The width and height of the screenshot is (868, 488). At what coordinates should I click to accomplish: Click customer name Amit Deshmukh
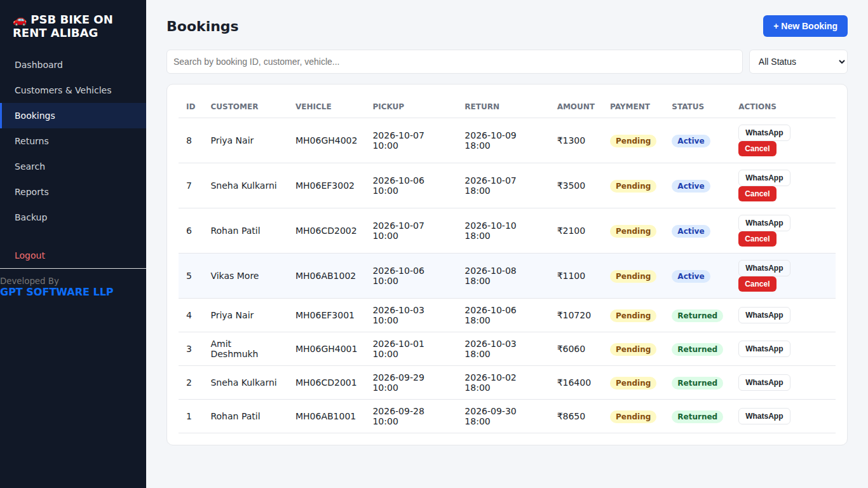coord(234,349)
